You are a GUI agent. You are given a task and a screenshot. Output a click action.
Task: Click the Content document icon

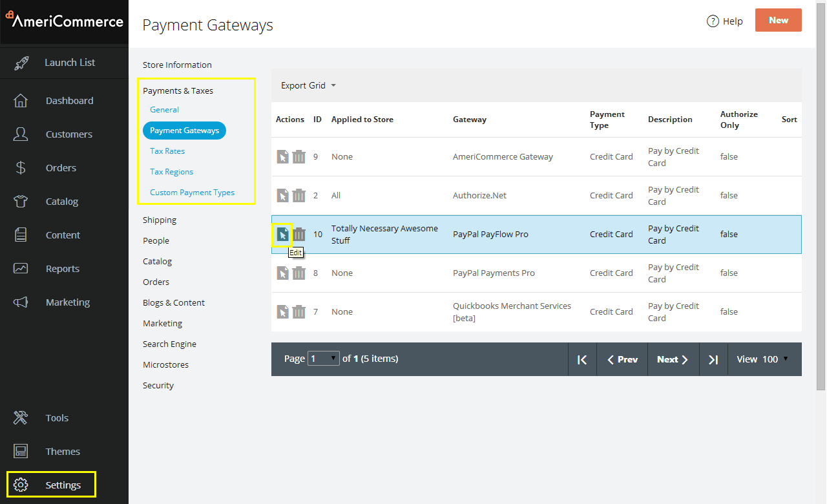(21, 235)
